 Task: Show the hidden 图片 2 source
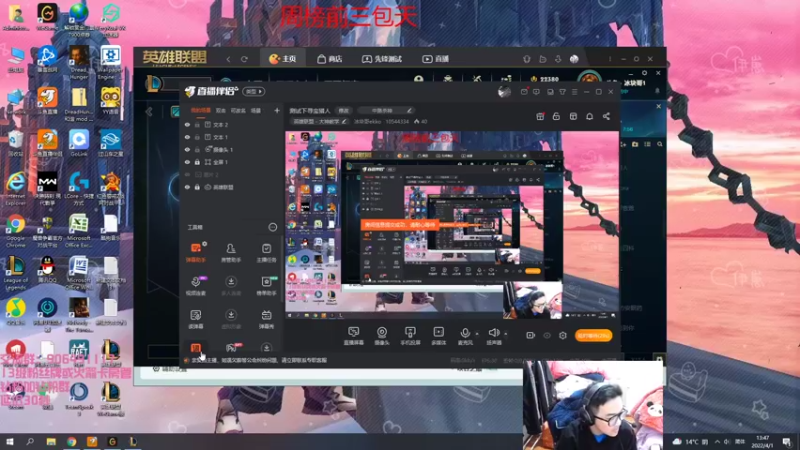click(x=187, y=174)
